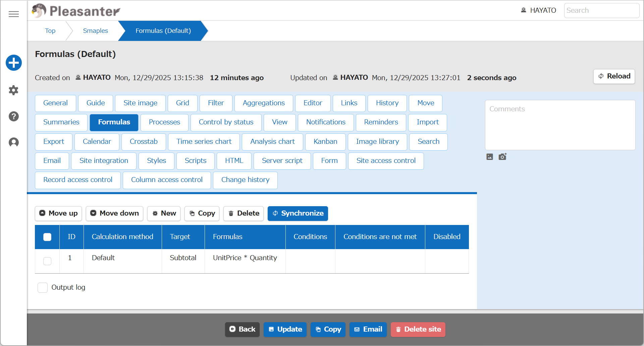The image size is (644, 346).
Task: Click the footer Copy site button
Action: [328, 330]
